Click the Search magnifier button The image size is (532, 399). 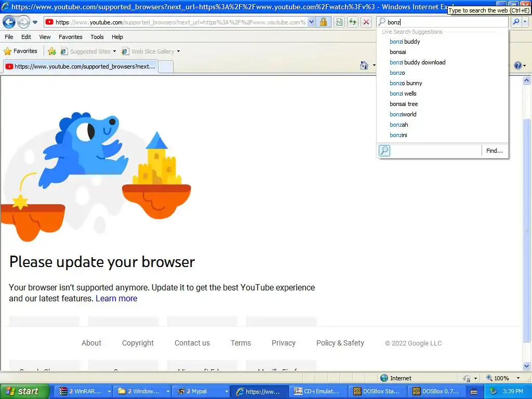516,22
